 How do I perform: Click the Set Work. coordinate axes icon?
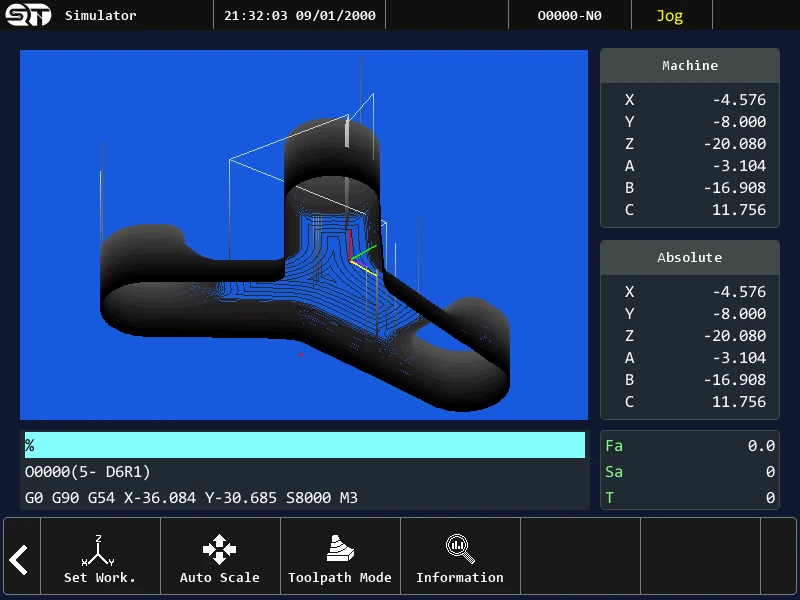tap(98, 550)
